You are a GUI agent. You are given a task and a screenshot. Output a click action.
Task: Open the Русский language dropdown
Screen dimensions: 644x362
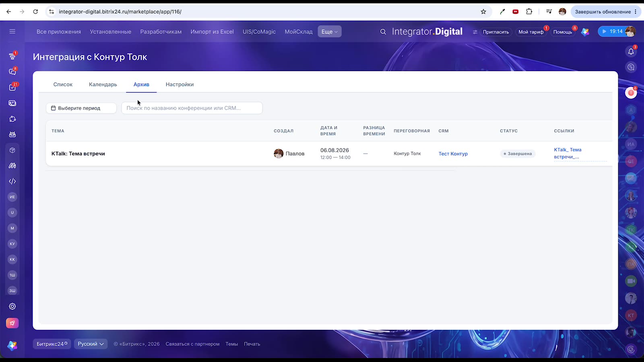[91, 344]
